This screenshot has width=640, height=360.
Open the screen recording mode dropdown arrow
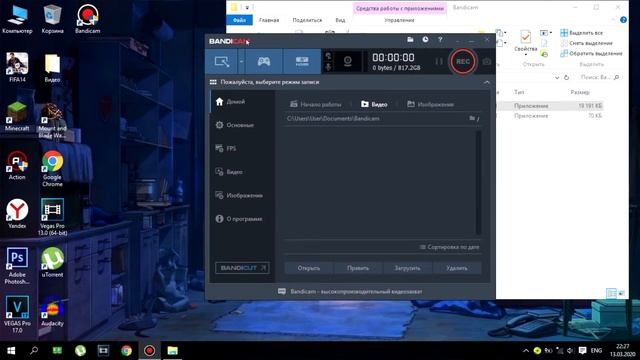point(241,62)
